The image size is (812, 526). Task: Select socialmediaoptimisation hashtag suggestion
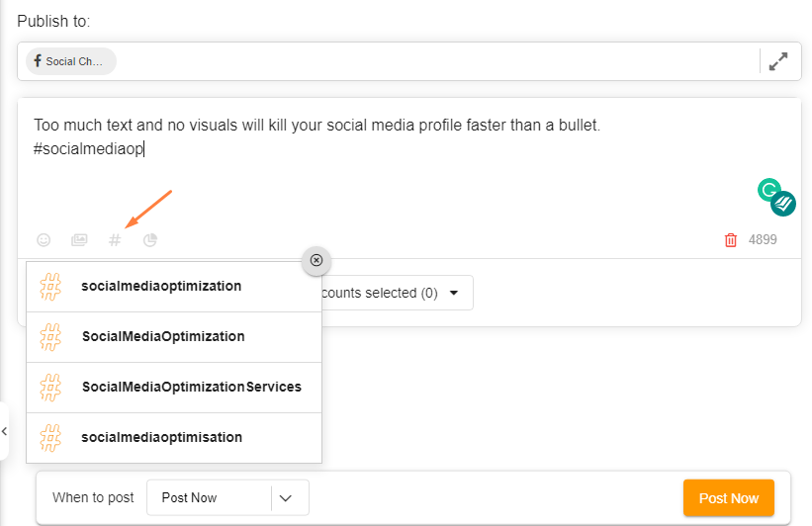pos(174,437)
